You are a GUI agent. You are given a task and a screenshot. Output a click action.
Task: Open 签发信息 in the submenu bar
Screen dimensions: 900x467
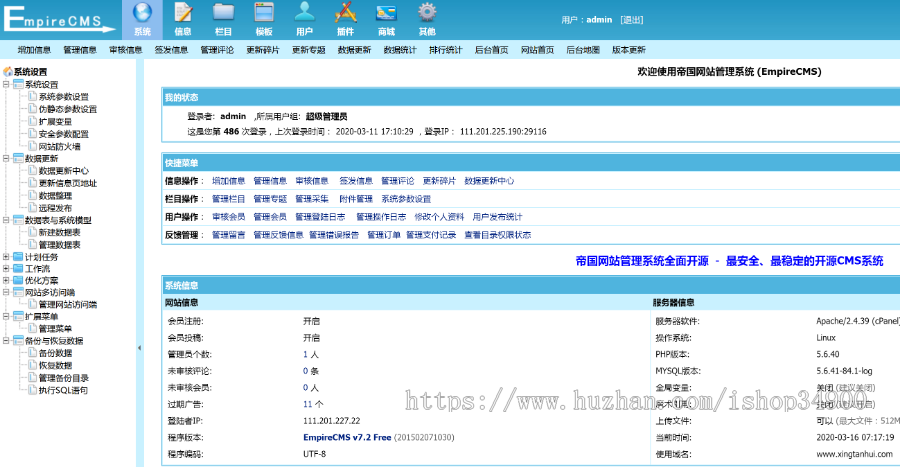tap(172, 50)
